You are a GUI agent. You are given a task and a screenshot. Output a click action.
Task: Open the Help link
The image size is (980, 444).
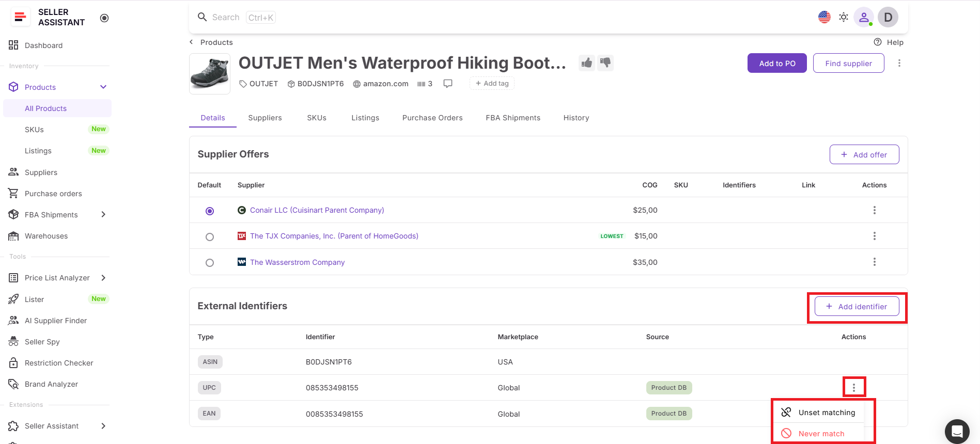pyautogui.click(x=889, y=42)
